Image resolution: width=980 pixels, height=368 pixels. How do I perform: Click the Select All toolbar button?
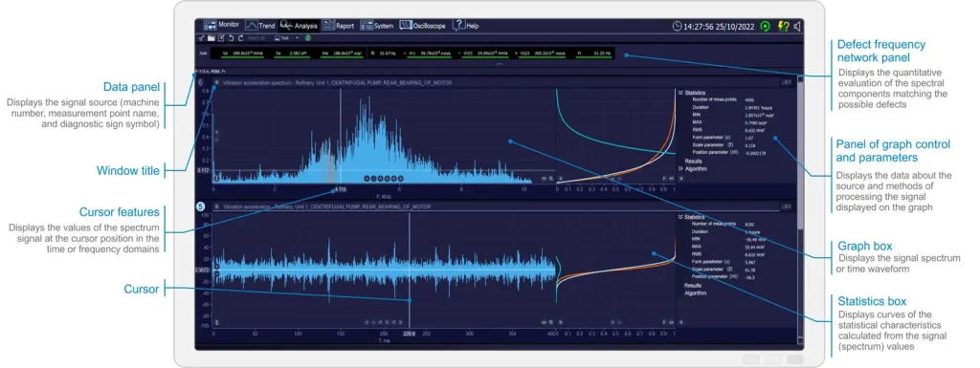pos(256,38)
